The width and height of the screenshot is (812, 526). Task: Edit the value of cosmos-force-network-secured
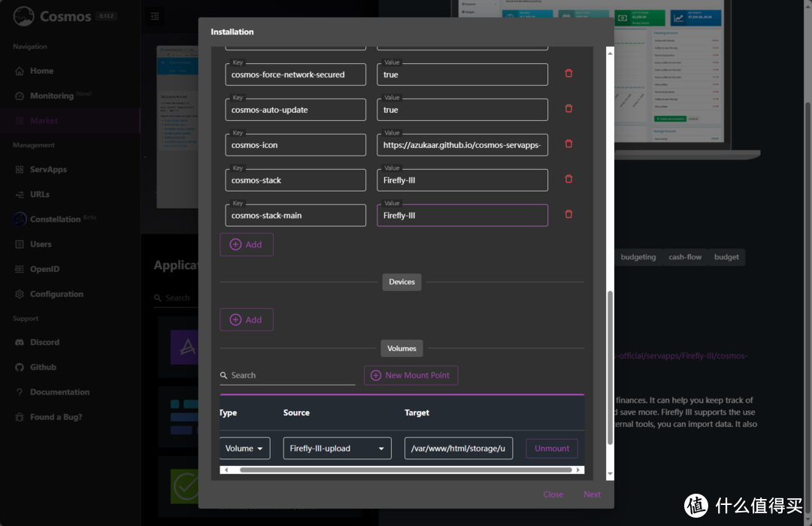click(x=462, y=74)
